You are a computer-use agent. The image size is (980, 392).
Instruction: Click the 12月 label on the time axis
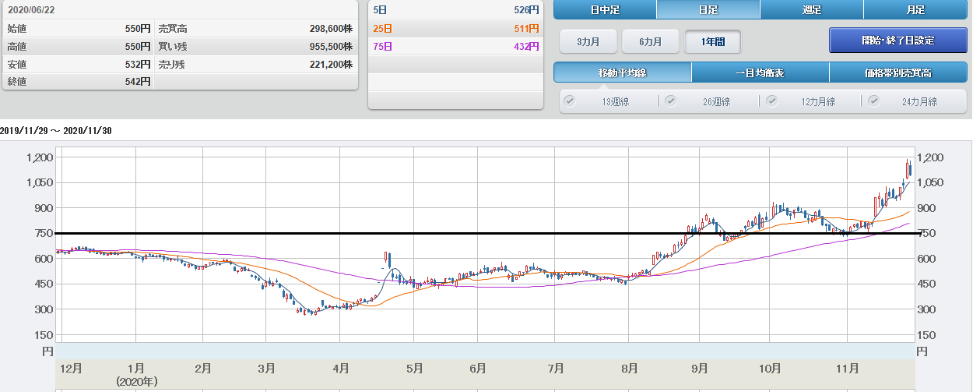tap(70, 368)
